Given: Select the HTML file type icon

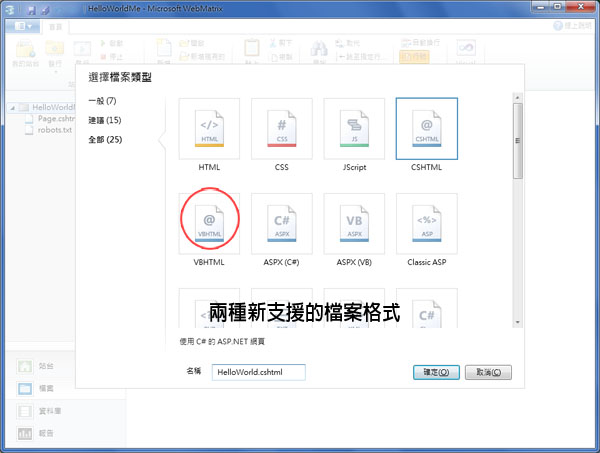Looking at the screenshot, I should click(x=209, y=129).
